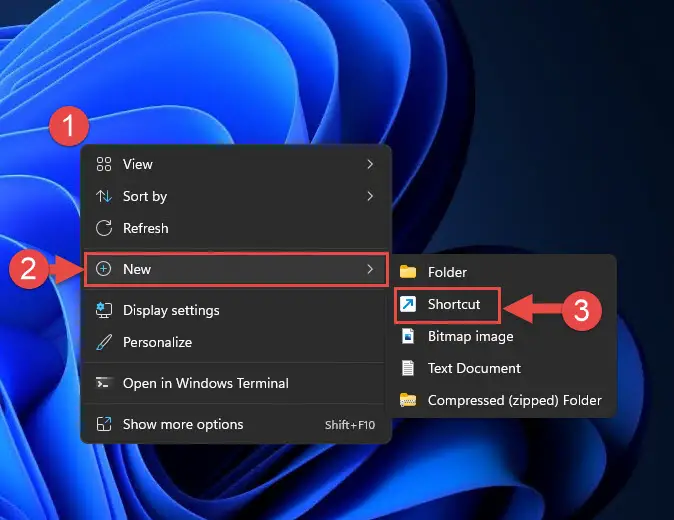Screen dimensions: 674x520
Task: Choose Personalize from the context menu
Action: coord(236,342)
